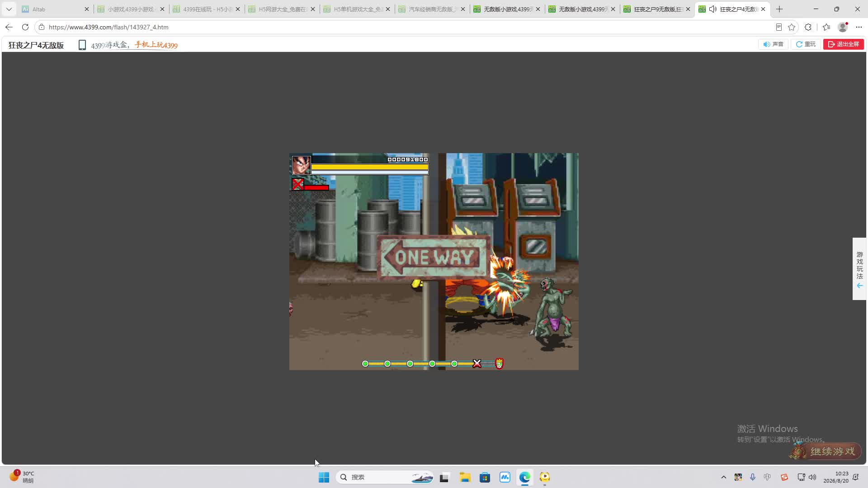Open the browser profile avatar
This screenshot has width=868, height=488.
point(843,27)
